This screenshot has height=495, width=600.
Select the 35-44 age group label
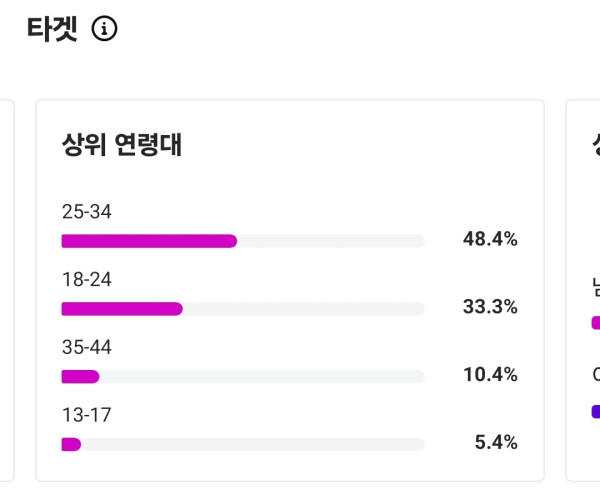click(x=86, y=348)
